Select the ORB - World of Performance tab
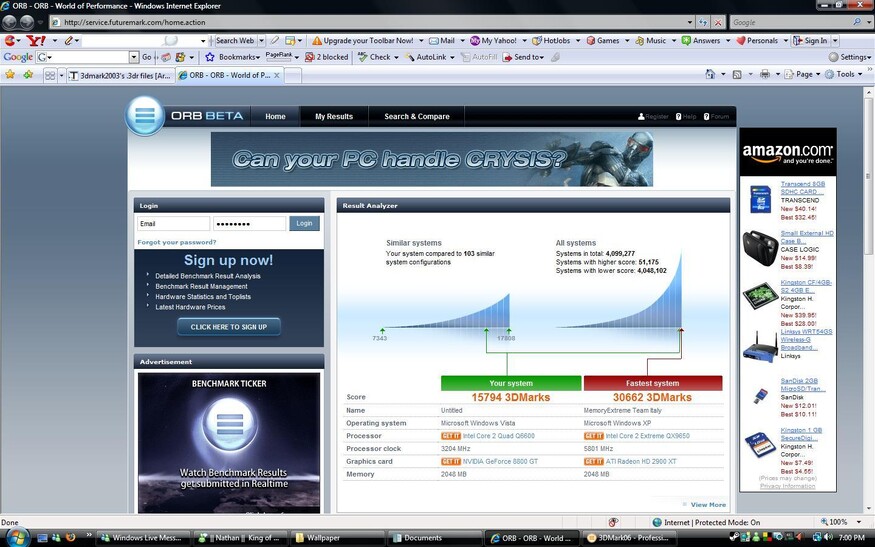The height and width of the screenshot is (547, 875). pos(230,75)
